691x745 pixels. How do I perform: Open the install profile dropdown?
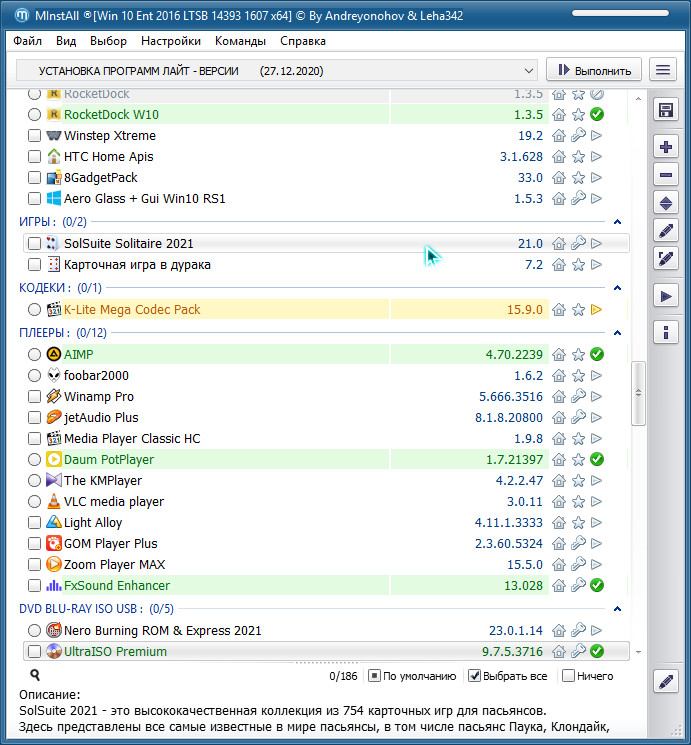277,71
